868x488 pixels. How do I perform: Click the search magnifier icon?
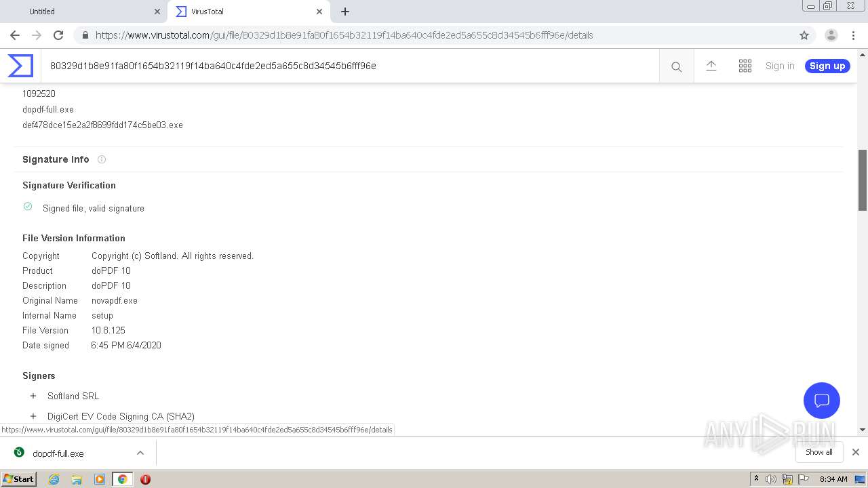click(x=676, y=66)
